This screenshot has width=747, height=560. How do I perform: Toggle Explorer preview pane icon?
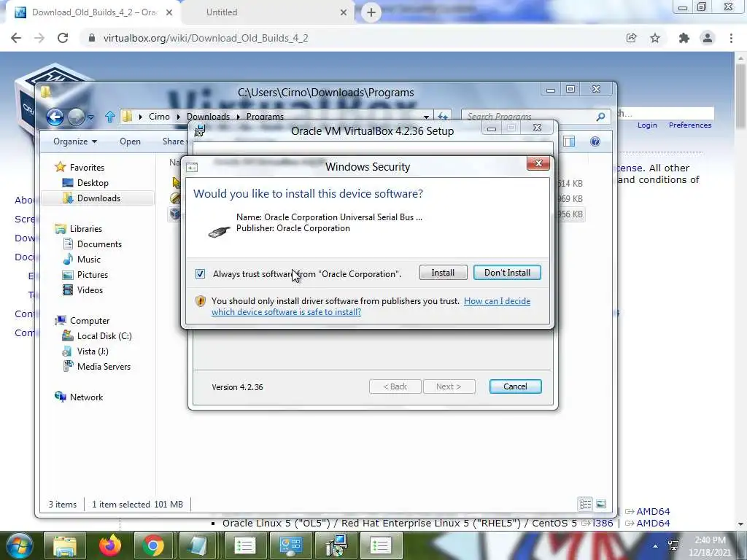pyautogui.click(x=569, y=141)
